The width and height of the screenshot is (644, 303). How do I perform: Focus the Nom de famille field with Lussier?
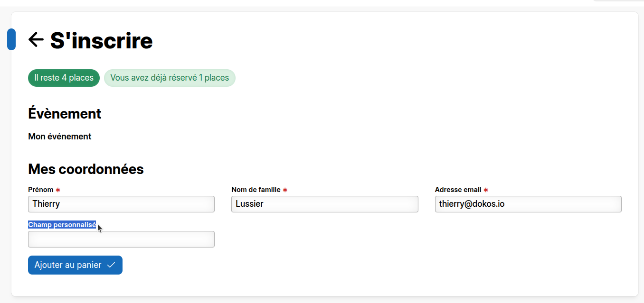click(324, 204)
